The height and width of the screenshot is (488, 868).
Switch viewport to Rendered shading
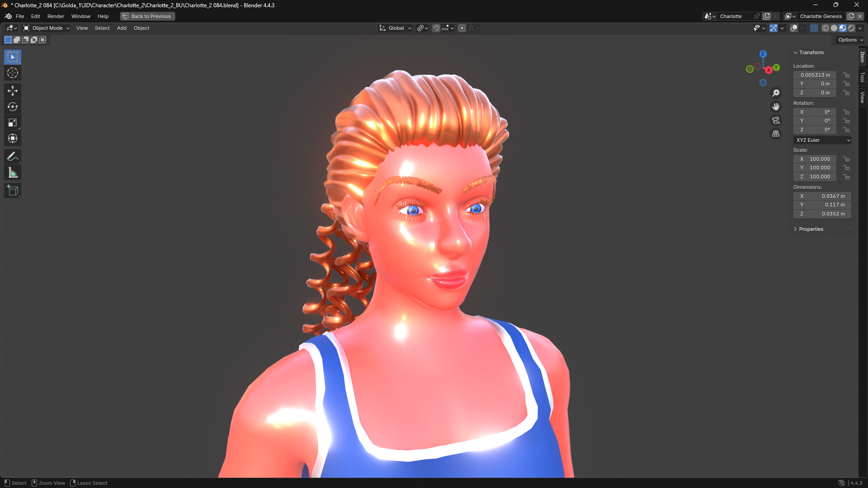(x=852, y=28)
